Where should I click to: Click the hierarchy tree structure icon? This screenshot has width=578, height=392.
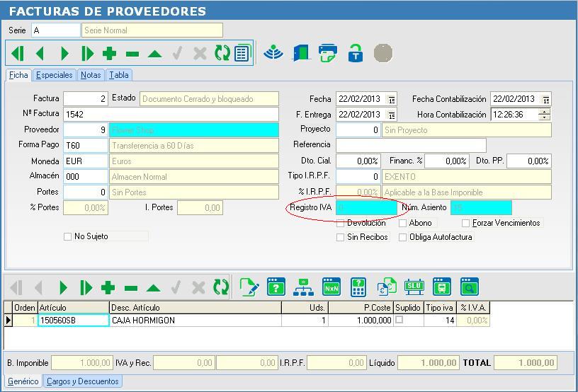303,287
